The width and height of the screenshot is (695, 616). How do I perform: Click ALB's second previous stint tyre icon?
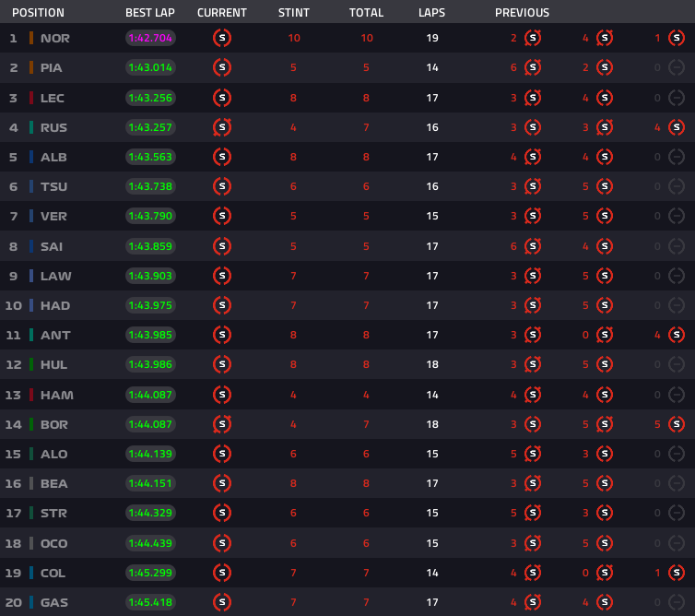(605, 157)
